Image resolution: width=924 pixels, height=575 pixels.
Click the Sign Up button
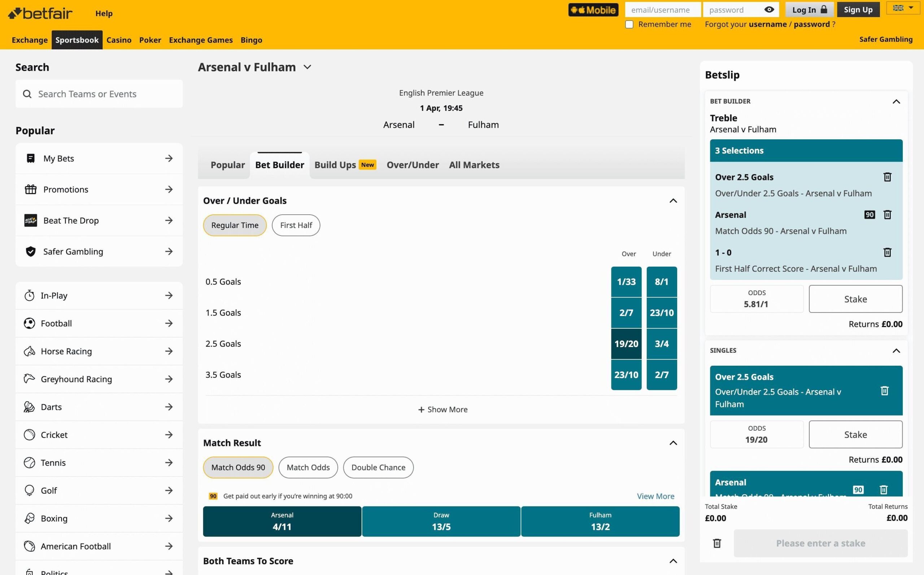click(858, 10)
